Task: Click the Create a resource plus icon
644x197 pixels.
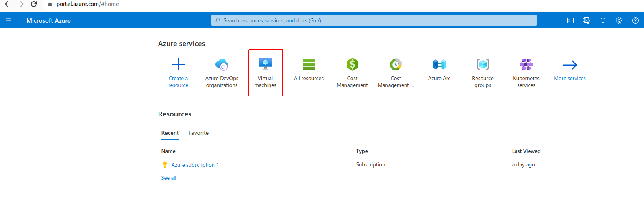Action: (x=178, y=64)
